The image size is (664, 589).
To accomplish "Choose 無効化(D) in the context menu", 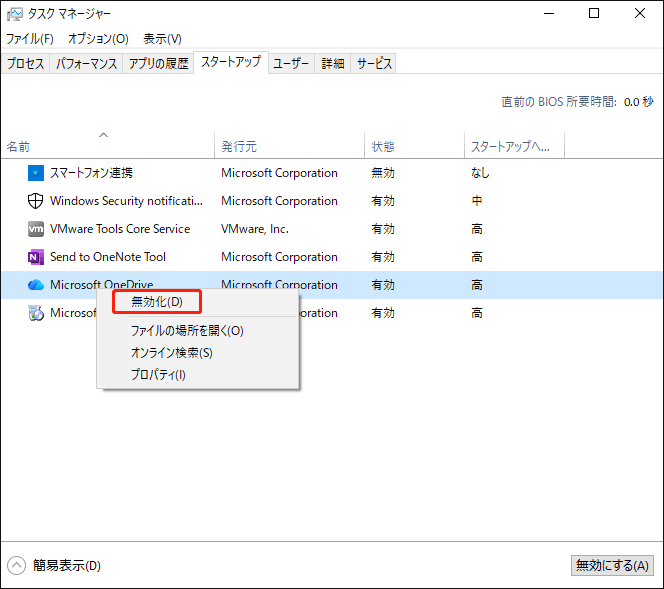I will [x=157, y=302].
